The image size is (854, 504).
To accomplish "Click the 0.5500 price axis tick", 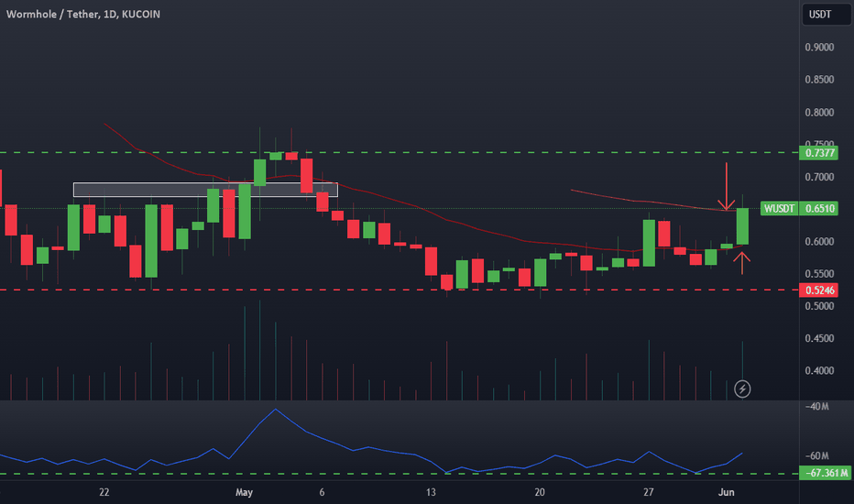I will [819, 273].
